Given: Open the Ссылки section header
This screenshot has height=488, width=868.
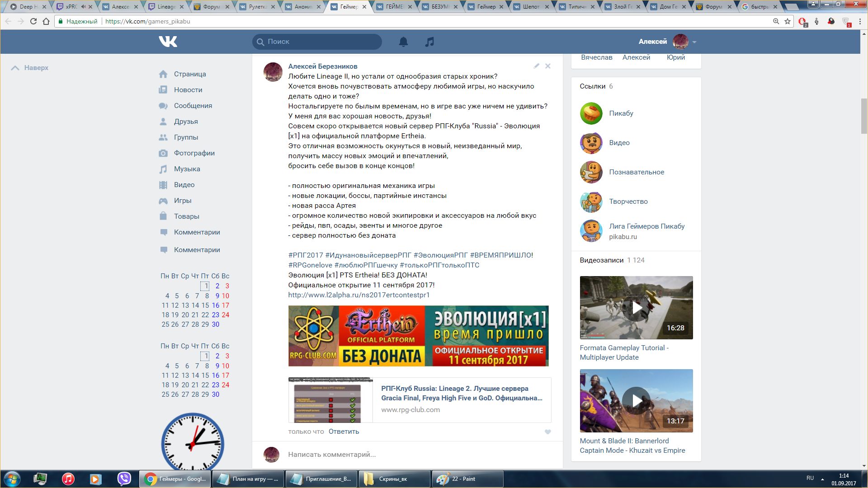Looking at the screenshot, I should tap(593, 86).
